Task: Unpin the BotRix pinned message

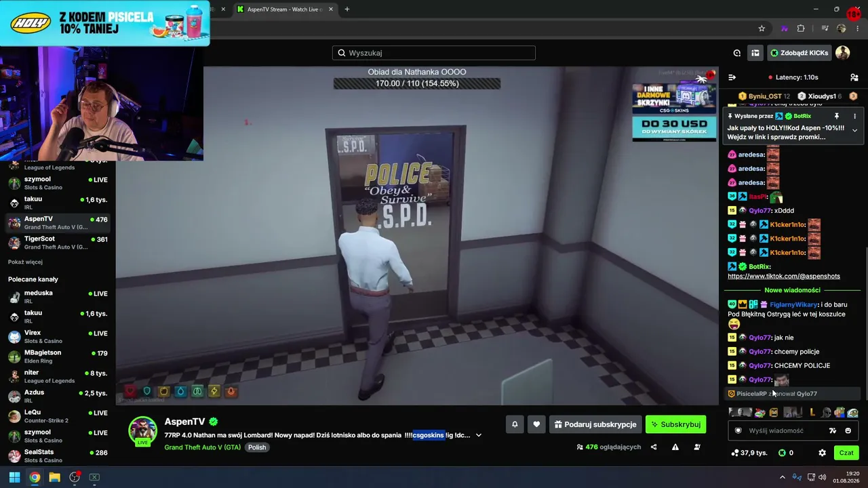Action: [837, 116]
